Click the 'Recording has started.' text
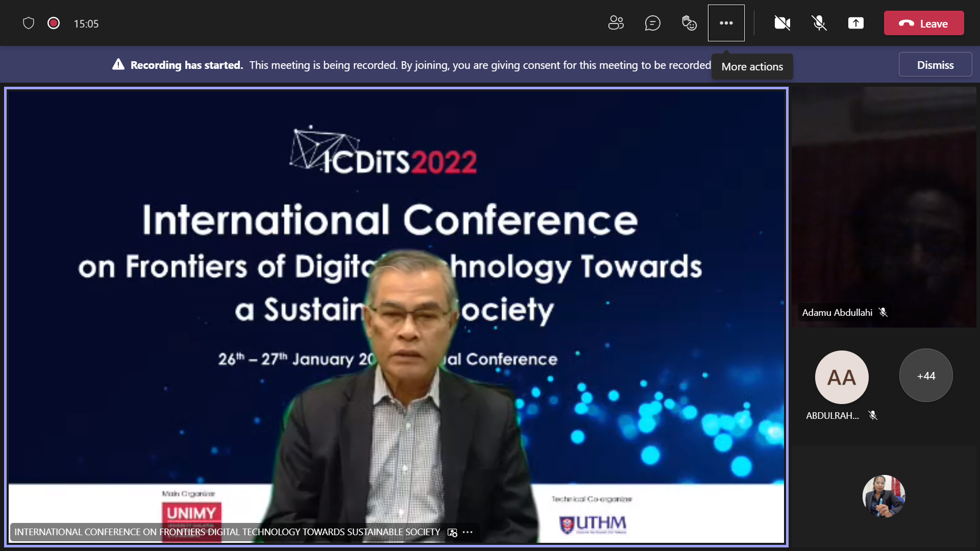The height and width of the screenshot is (551, 980). [x=187, y=65]
